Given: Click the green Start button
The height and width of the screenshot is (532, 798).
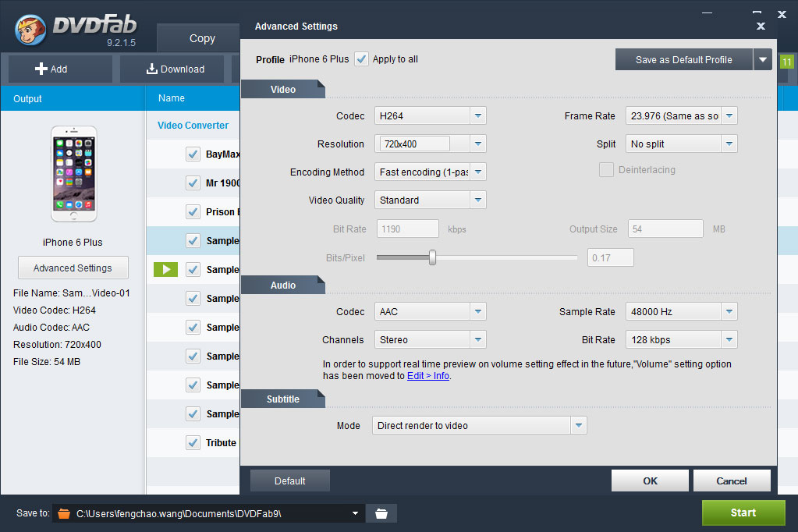Looking at the screenshot, I should tap(743, 512).
